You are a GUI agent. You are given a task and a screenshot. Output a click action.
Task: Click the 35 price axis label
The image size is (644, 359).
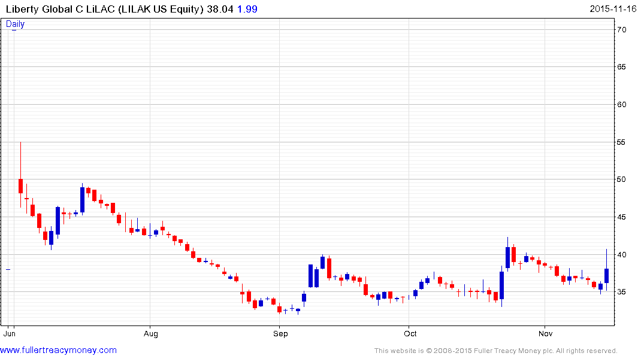(x=621, y=292)
